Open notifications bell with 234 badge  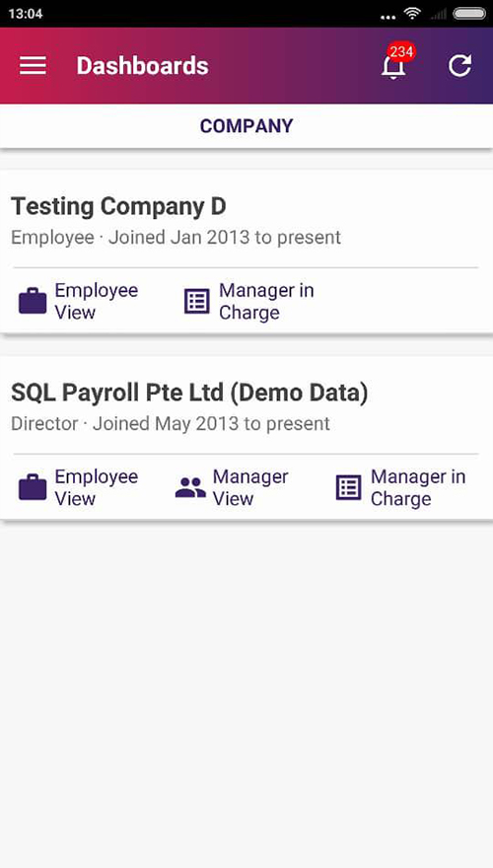[x=394, y=66]
